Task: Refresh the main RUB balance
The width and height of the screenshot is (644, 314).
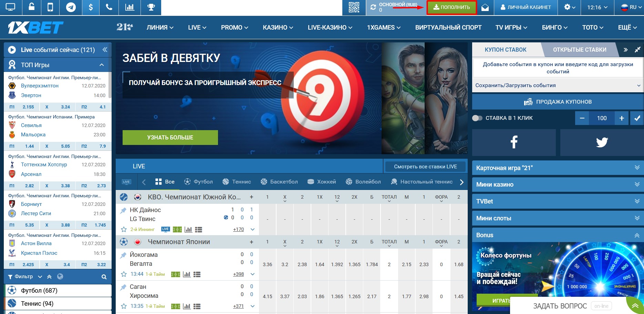Action: pyautogui.click(x=373, y=7)
